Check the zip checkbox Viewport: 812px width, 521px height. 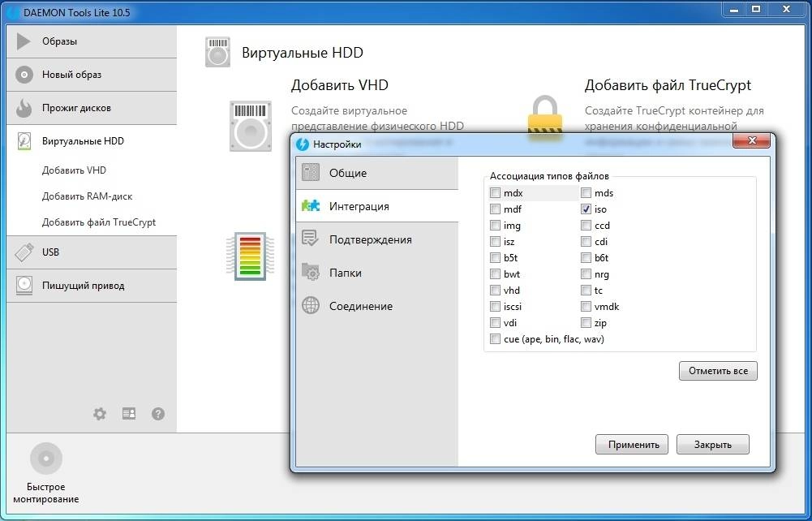coord(586,323)
